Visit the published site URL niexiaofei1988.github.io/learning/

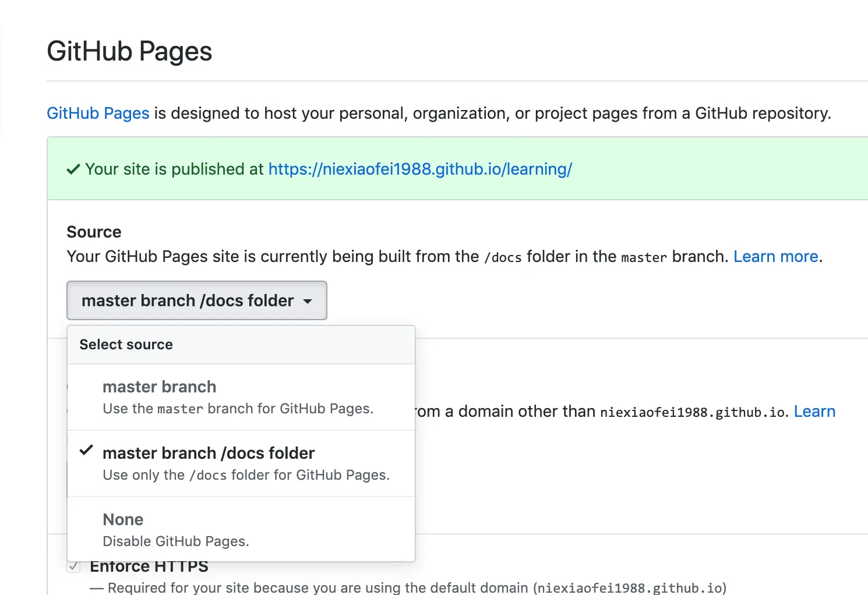coord(420,169)
